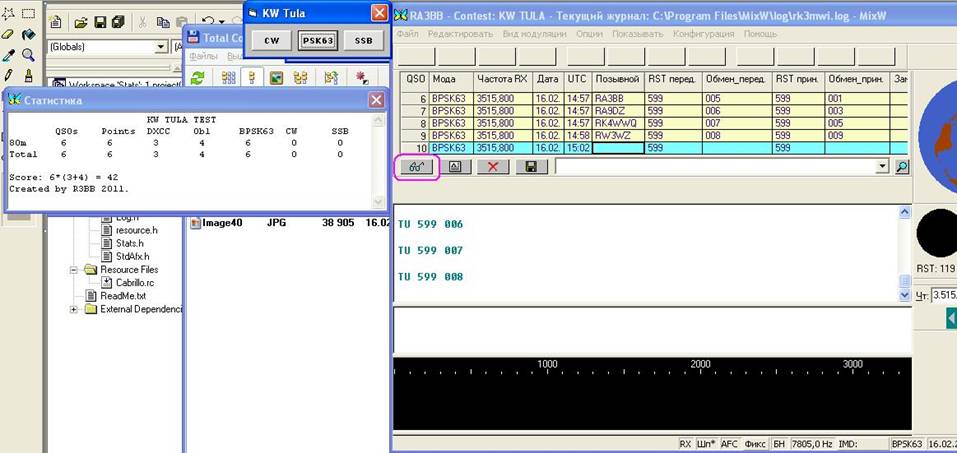The image size is (957, 453).
Task: Toggle the RX status bar indicator
Action: coord(685,444)
